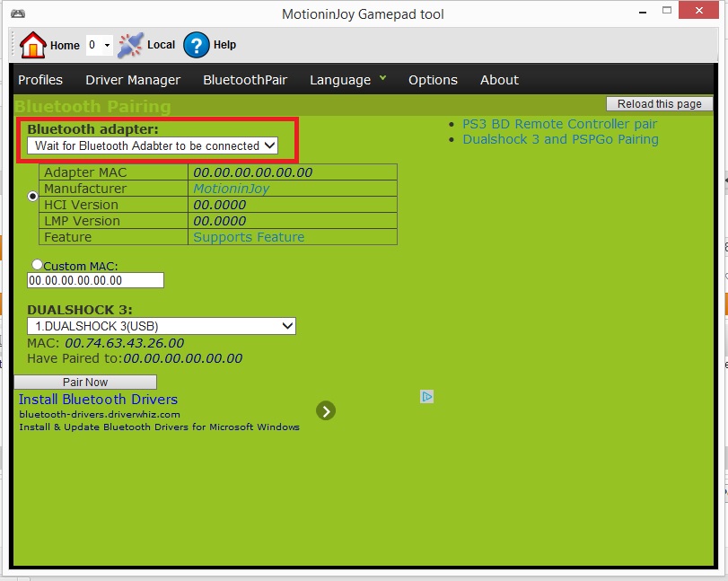Click the gamepad icon in the title bar
Viewport: 728px width, 581px height.
(x=18, y=13)
